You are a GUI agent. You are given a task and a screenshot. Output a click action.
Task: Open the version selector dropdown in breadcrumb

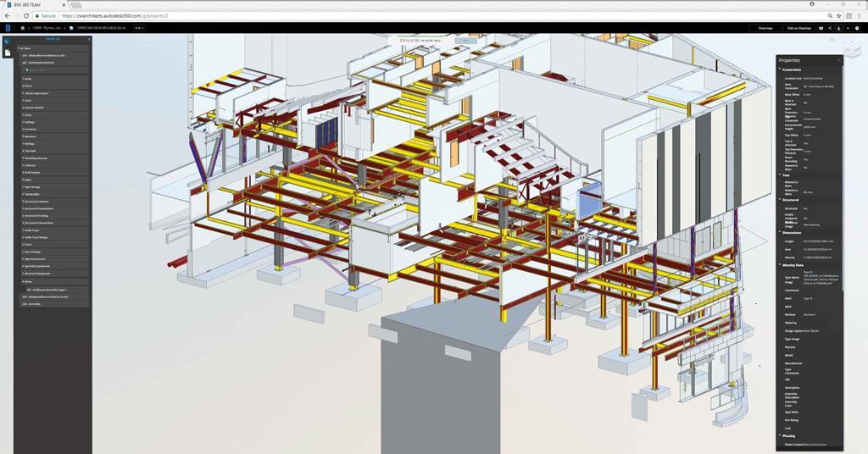[x=140, y=28]
